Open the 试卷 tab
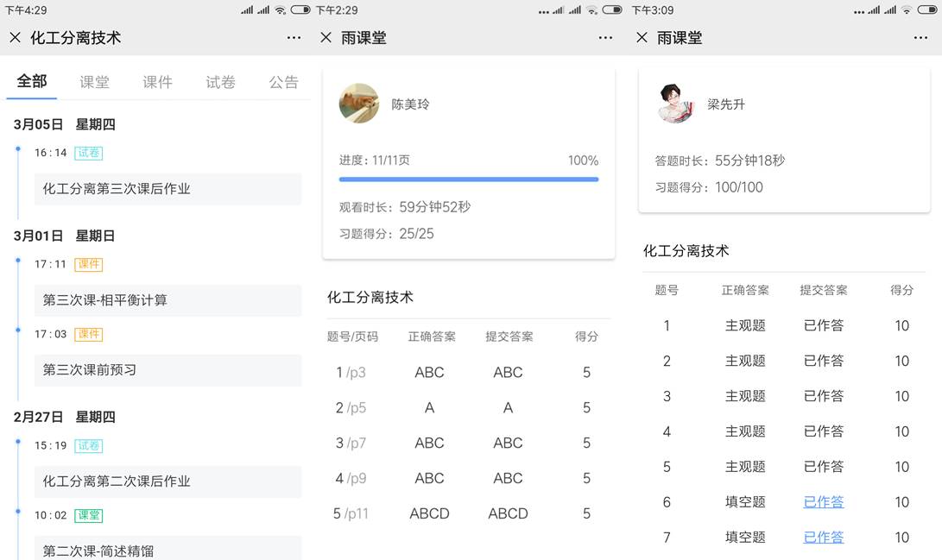The height and width of the screenshot is (560, 942). [x=220, y=82]
